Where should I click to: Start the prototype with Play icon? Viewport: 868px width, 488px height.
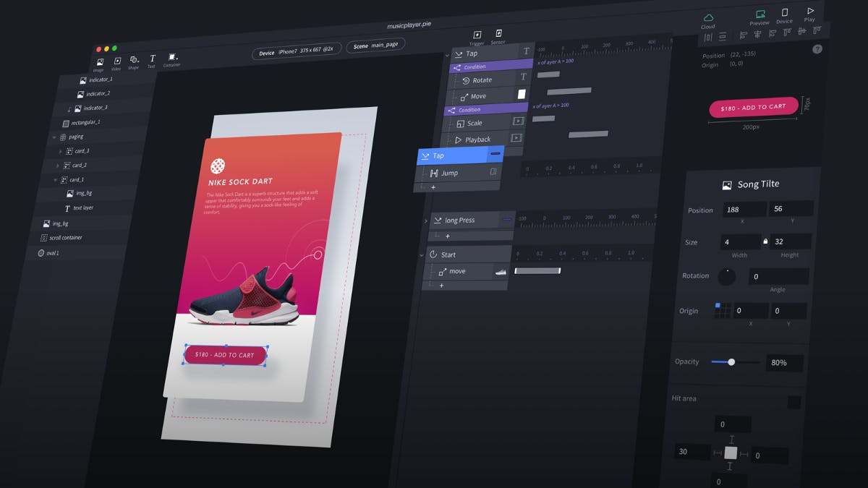click(810, 11)
